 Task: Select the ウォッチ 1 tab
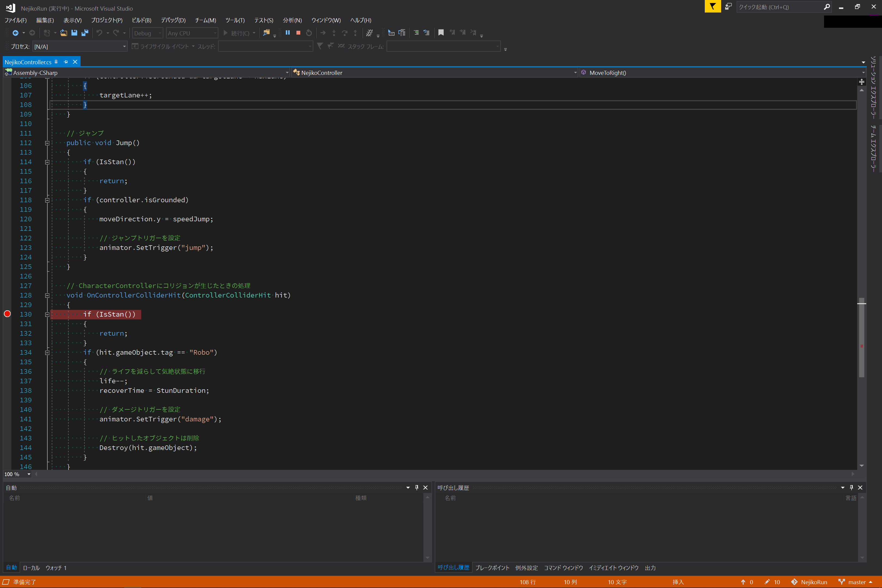click(56, 568)
